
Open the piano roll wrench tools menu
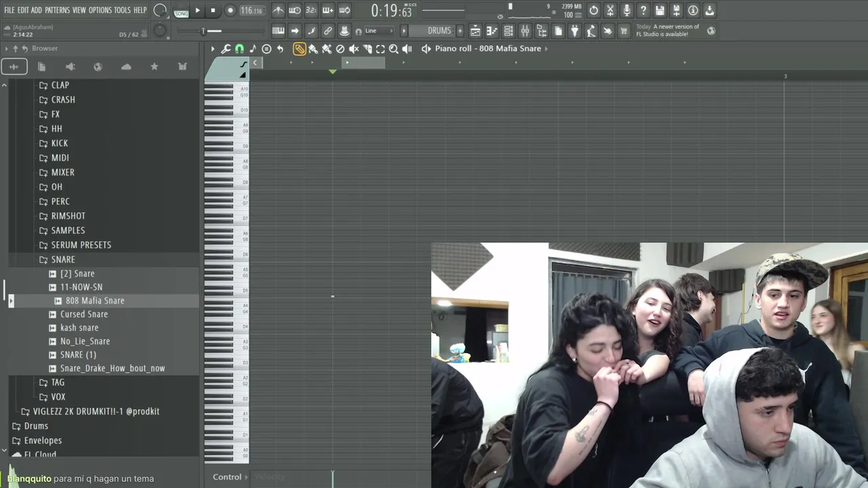tap(226, 49)
